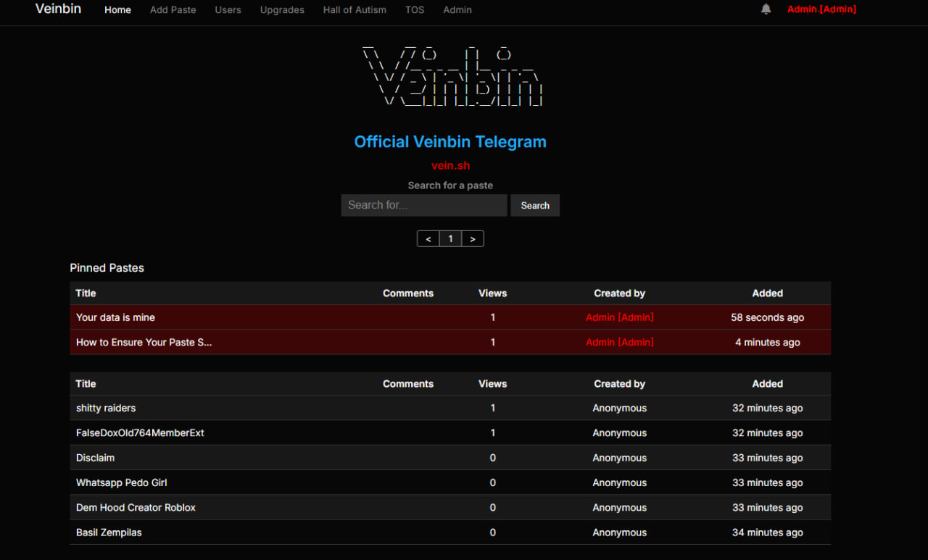Image resolution: width=928 pixels, height=560 pixels.
Task: Click the Veinbin brand logo in navbar
Action: pyautogui.click(x=58, y=9)
